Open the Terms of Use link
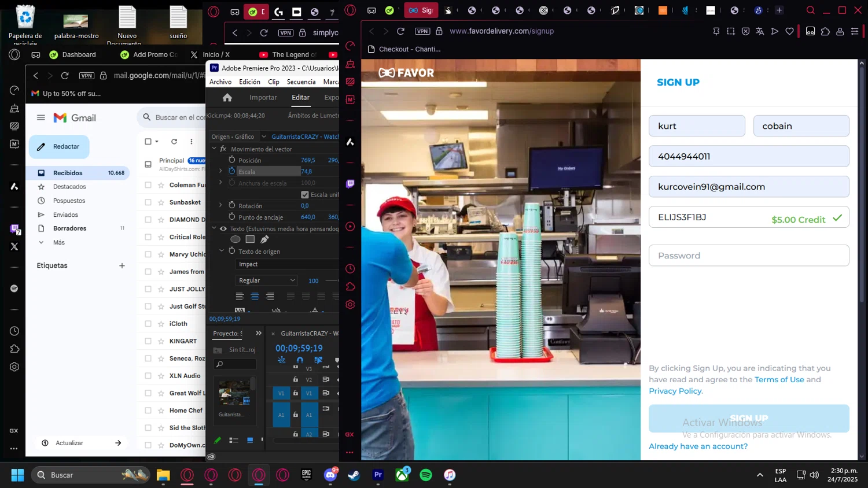This screenshot has height=488, width=868. pos(779,380)
